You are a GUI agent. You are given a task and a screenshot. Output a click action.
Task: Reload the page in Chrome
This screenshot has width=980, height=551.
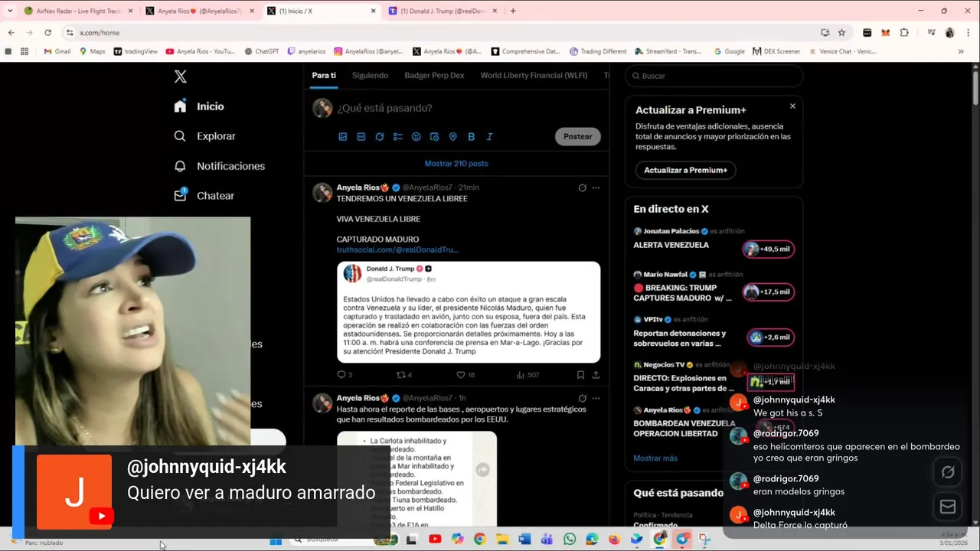click(47, 33)
